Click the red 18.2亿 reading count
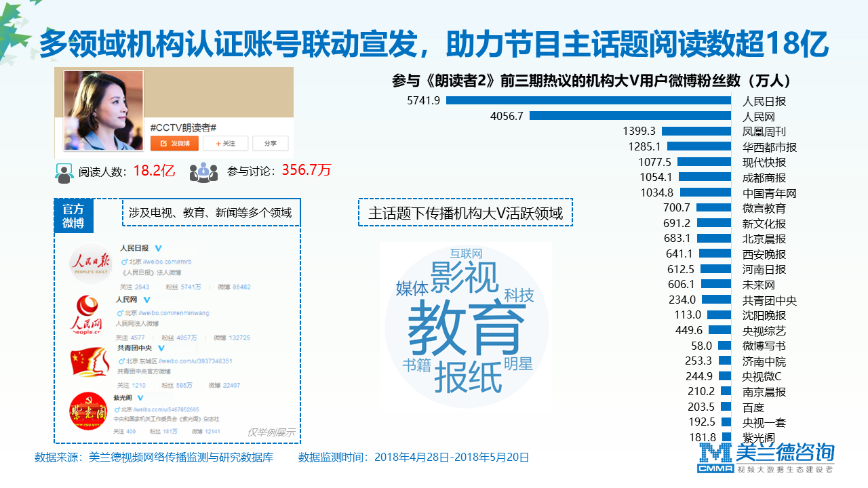Viewport: 868px width, 488px height. pyautogui.click(x=154, y=171)
